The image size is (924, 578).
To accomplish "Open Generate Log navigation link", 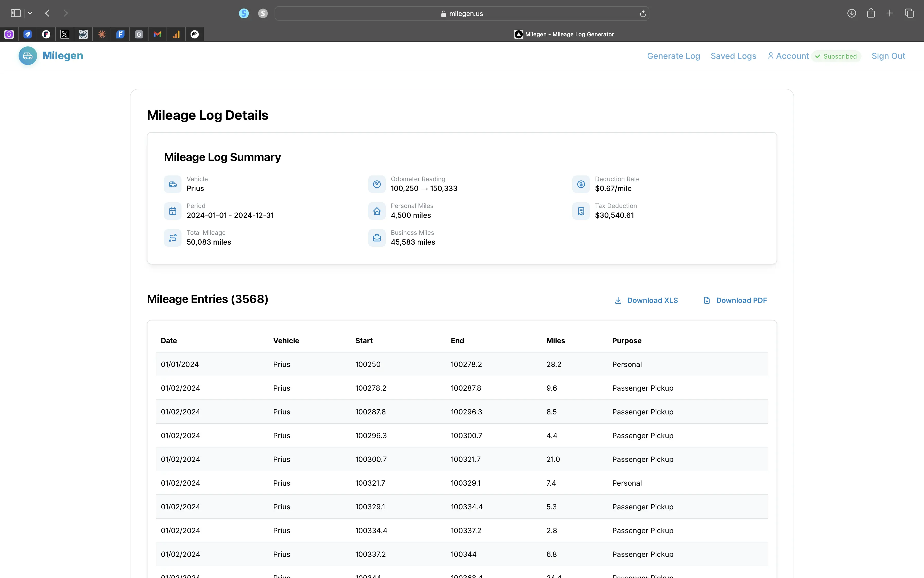I will (673, 56).
